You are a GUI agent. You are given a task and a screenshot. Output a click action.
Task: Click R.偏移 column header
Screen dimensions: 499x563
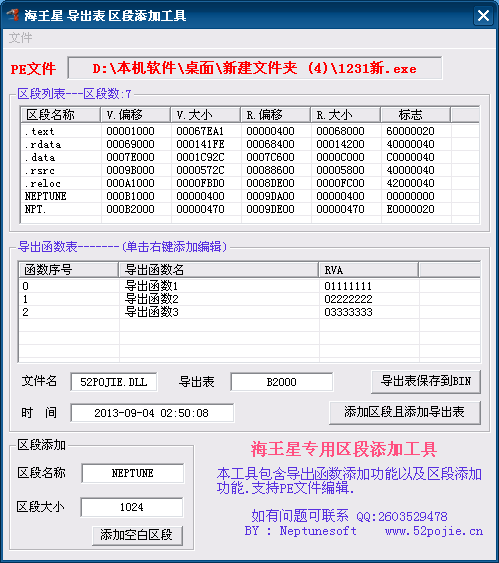coord(275,115)
